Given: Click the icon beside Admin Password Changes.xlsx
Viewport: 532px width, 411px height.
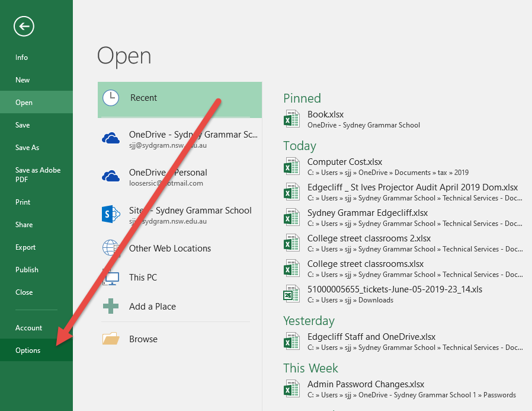Looking at the screenshot, I should (x=291, y=389).
